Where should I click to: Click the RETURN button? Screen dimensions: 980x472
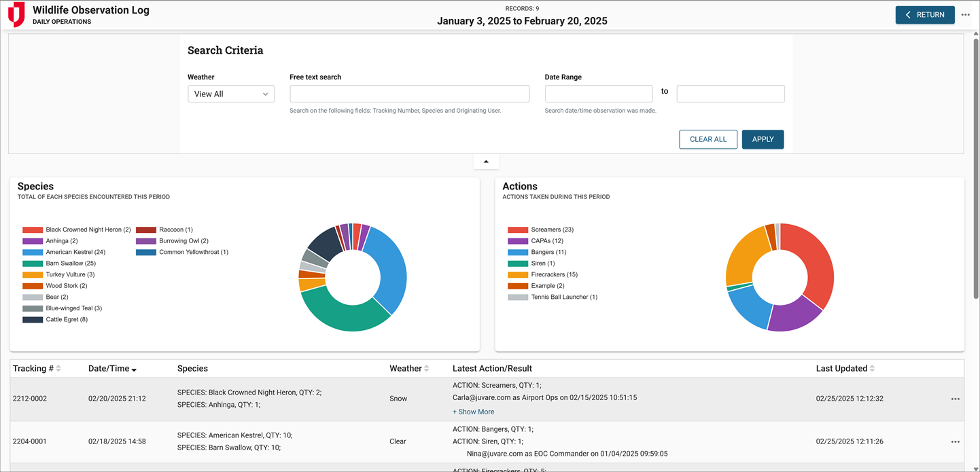(924, 15)
